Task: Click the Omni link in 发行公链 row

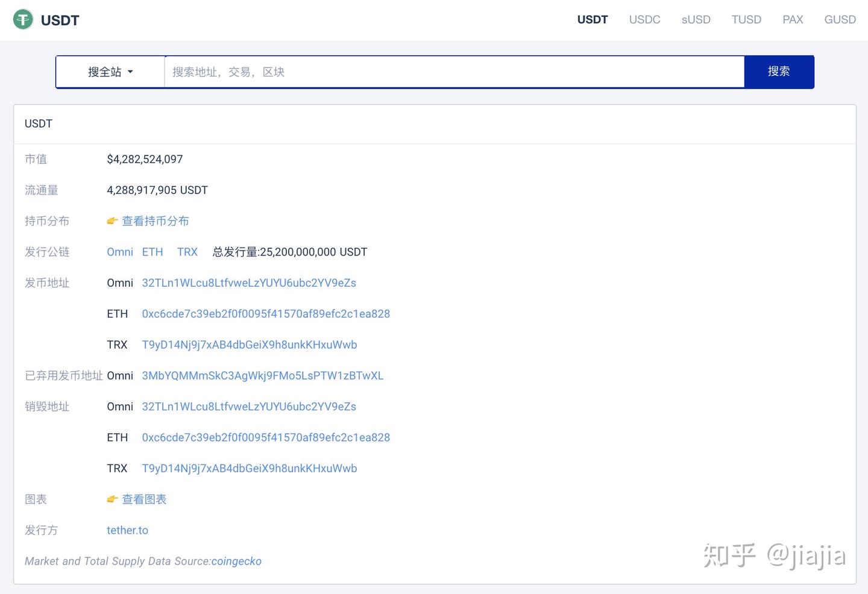Action: coord(120,252)
